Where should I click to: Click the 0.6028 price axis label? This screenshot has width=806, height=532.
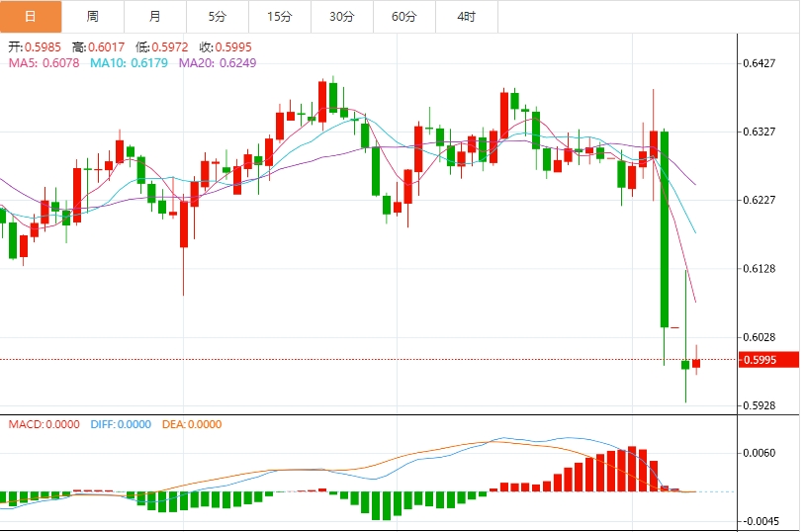(760, 337)
